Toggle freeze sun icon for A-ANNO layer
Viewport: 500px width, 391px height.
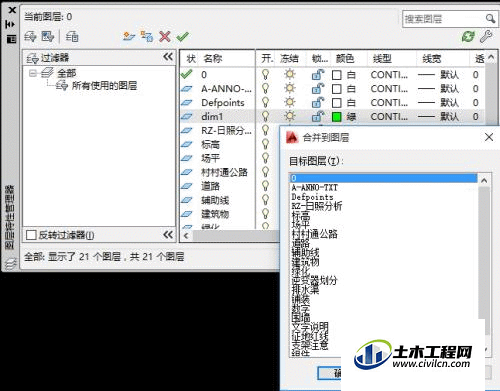pos(290,88)
